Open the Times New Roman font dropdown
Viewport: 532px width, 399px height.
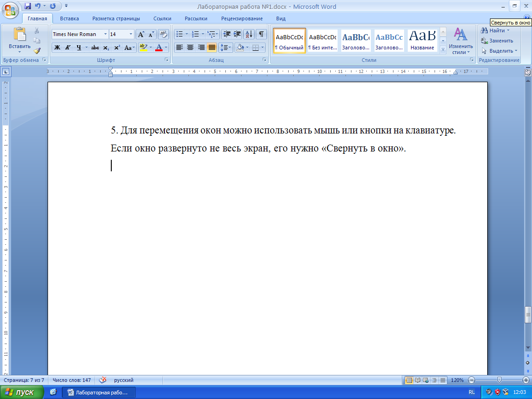(105, 34)
